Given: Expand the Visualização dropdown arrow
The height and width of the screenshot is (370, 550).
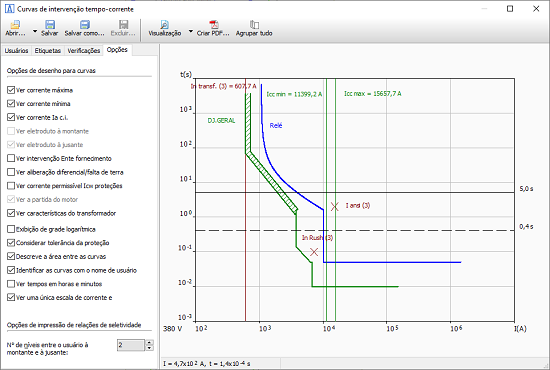Looking at the screenshot, I should 190,32.
